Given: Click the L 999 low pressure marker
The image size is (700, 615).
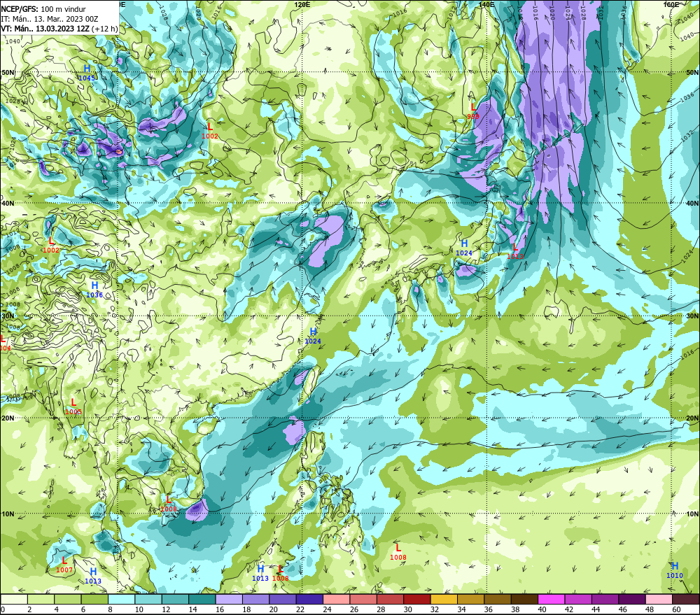Looking at the screenshot, I should (473, 111).
